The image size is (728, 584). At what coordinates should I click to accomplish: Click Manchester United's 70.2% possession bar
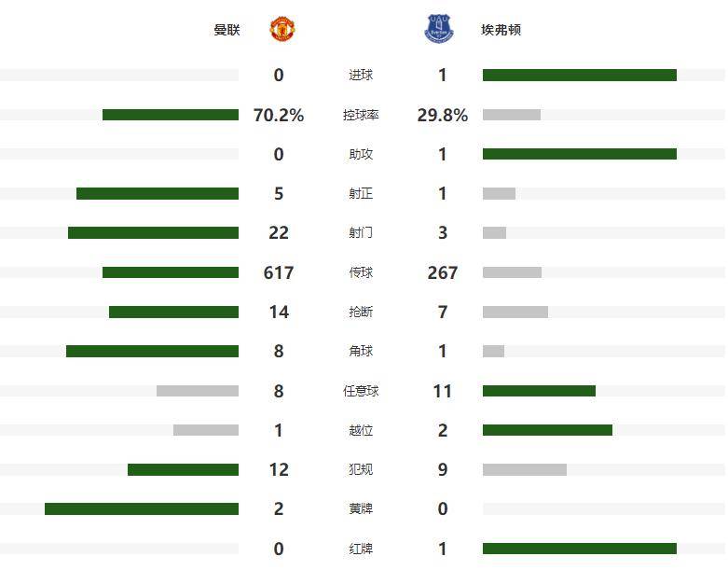pos(171,115)
